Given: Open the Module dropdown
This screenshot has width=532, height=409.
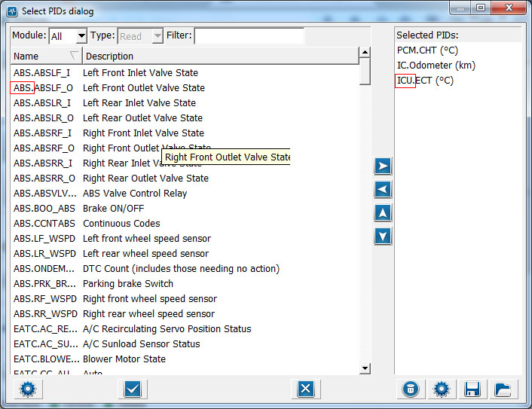Looking at the screenshot, I should (68, 36).
